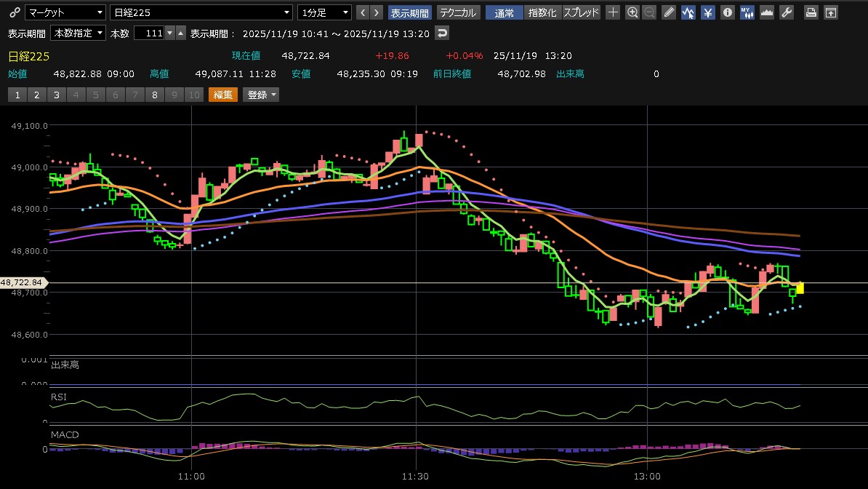Image resolution: width=868 pixels, height=489 pixels.
Task: Open chart settings wrench icon
Action: tap(786, 12)
